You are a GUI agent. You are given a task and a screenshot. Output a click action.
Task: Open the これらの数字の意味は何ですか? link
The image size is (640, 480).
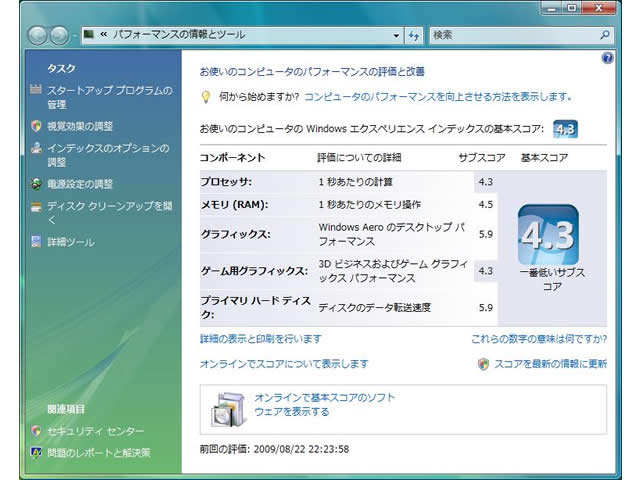[x=539, y=339]
